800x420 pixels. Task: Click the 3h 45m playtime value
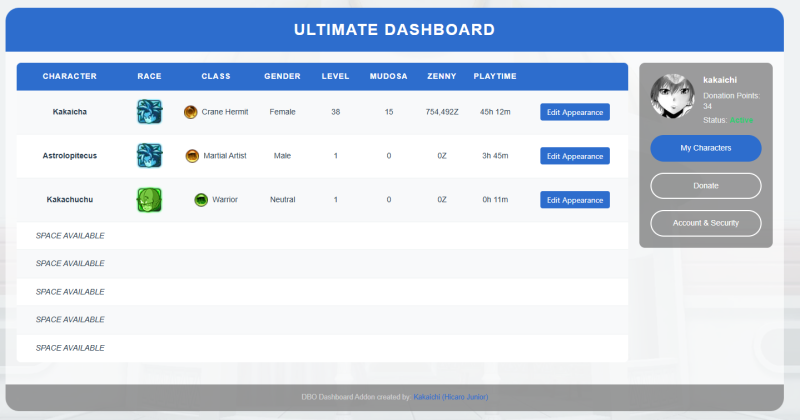tap(495, 156)
